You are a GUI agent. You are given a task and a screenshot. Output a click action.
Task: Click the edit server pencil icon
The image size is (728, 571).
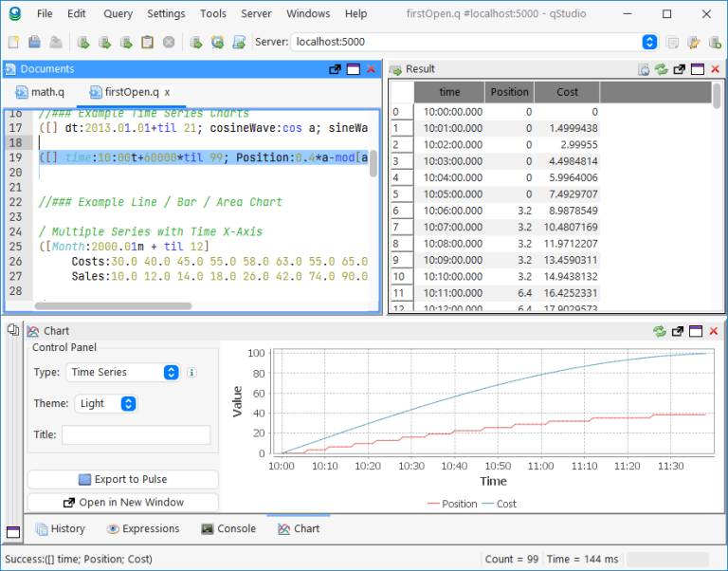(694, 42)
